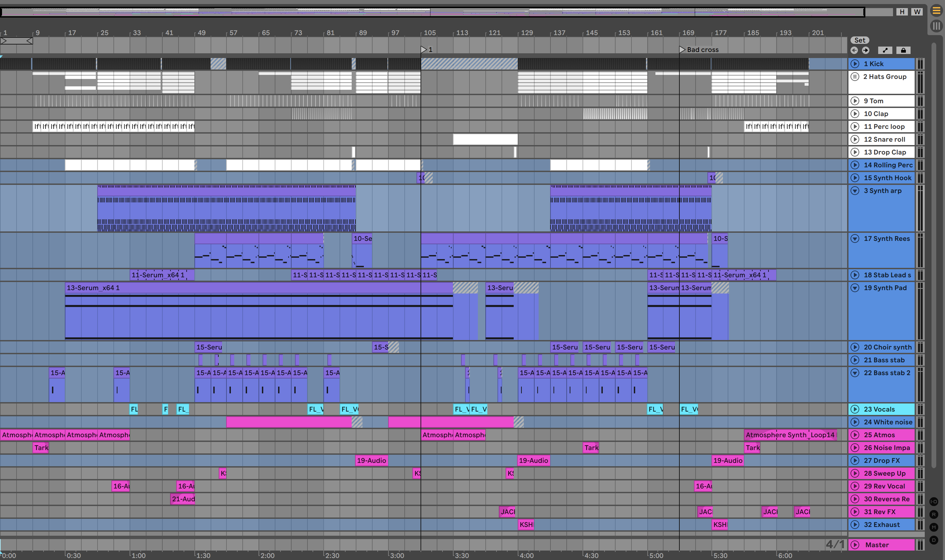This screenshot has width=945, height=560.
Task: Select the Bad cross locator marker
Action: click(x=682, y=50)
